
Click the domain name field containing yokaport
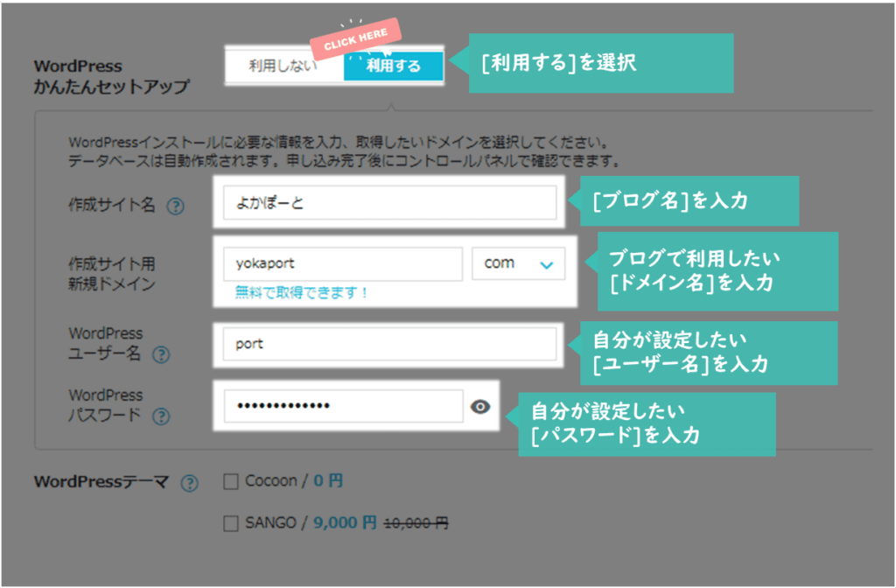(343, 263)
